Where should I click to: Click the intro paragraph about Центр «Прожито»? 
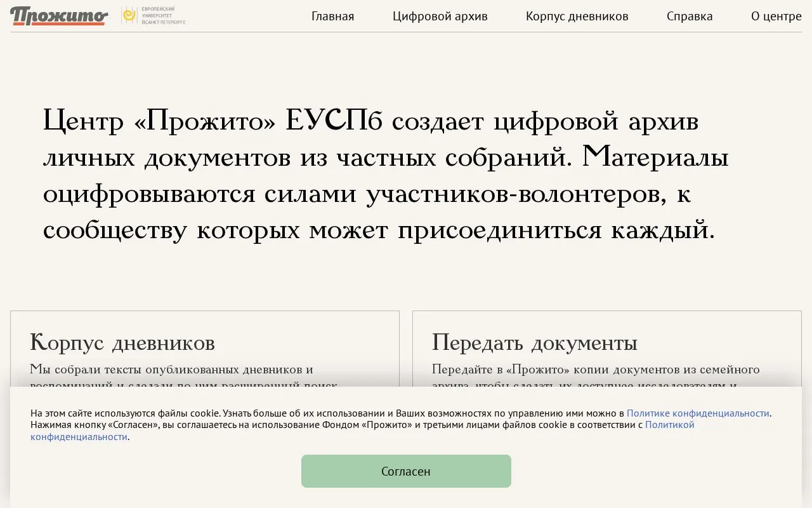[x=386, y=175]
